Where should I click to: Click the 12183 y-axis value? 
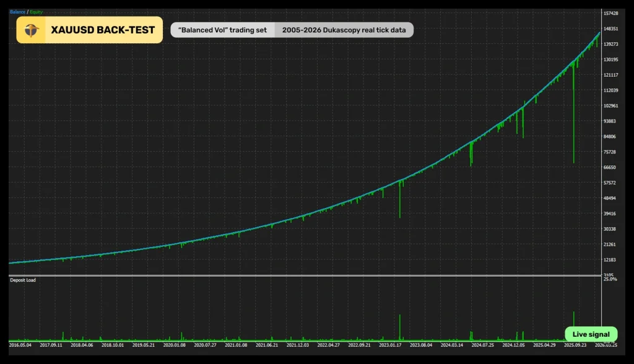[x=609, y=259]
